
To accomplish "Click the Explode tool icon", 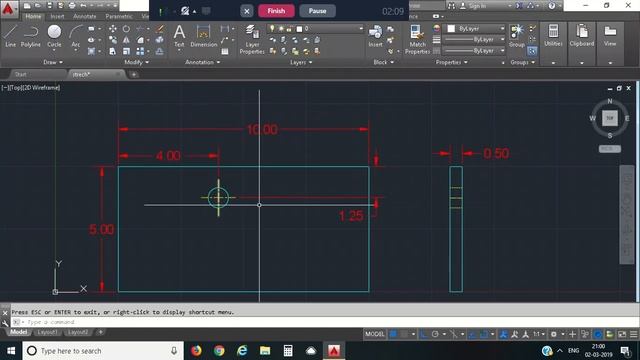I will pyautogui.click(x=160, y=40).
